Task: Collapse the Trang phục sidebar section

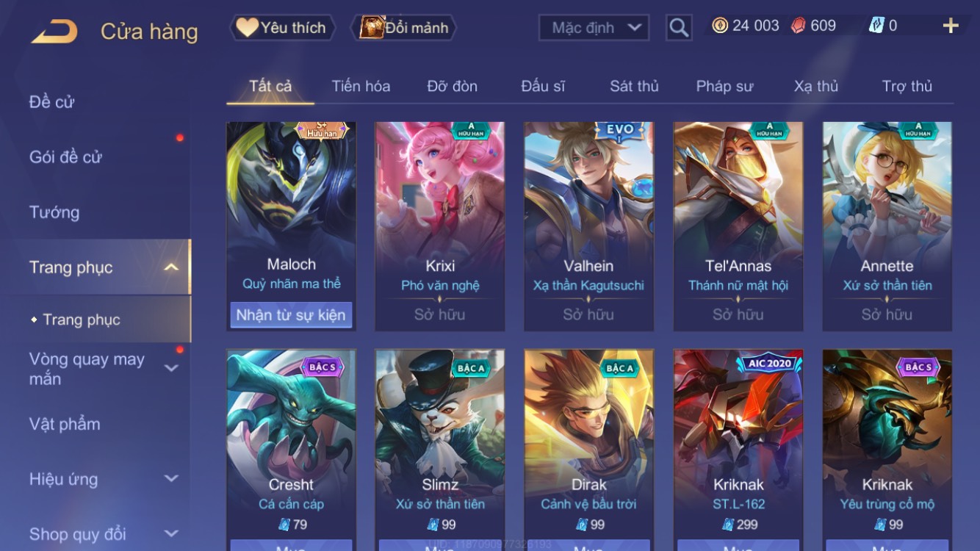Action: (x=171, y=267)
